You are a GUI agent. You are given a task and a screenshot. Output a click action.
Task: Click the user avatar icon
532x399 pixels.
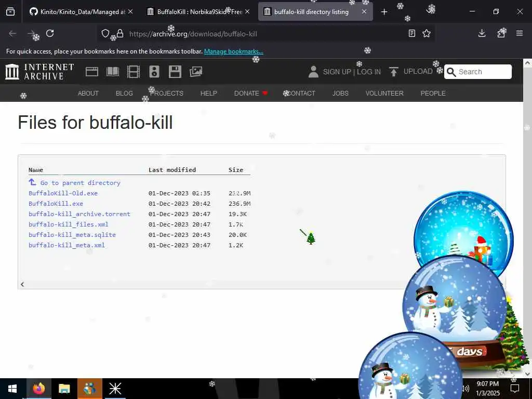pyautogui.click(x=313, y=72)
